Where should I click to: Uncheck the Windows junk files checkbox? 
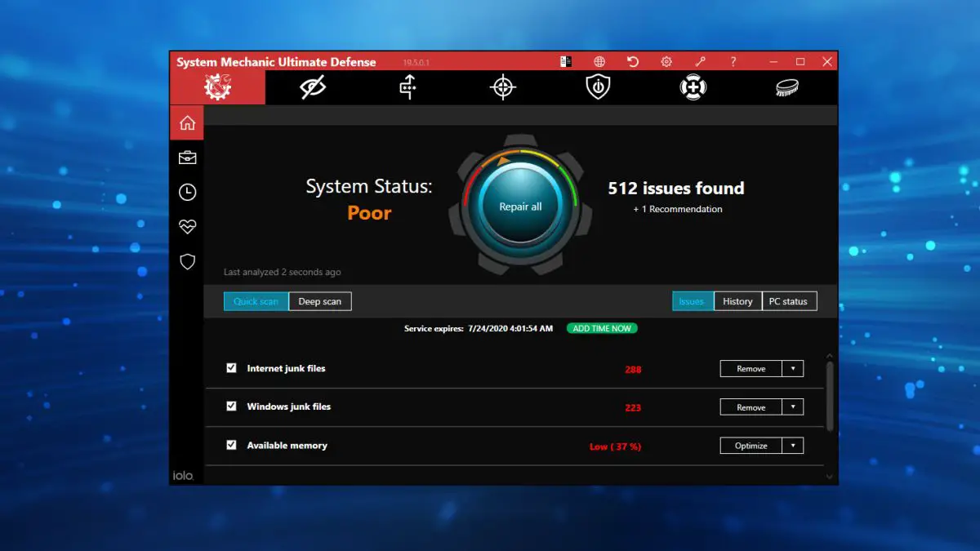(231, 407)
